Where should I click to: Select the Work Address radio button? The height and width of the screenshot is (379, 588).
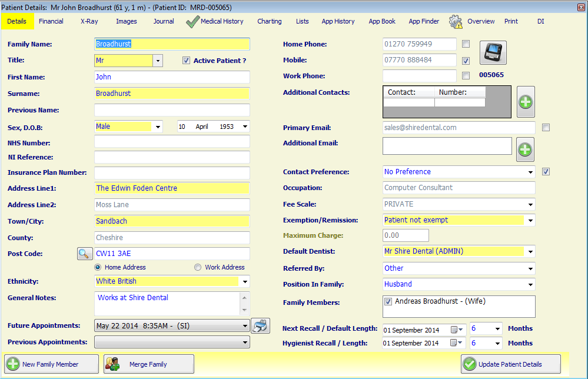click(x=198, y=267)
